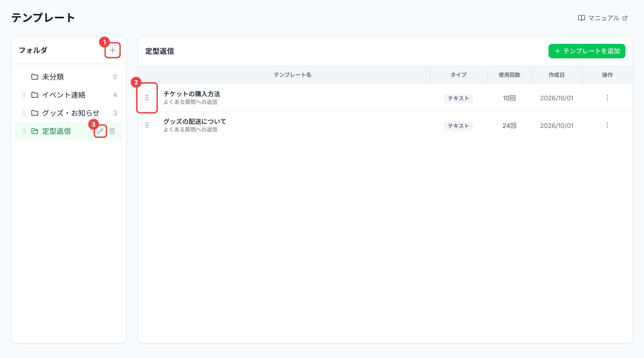Click the count 4 next to イベント連絡
Screen dimensions: 644x358
tap(115, 95)
